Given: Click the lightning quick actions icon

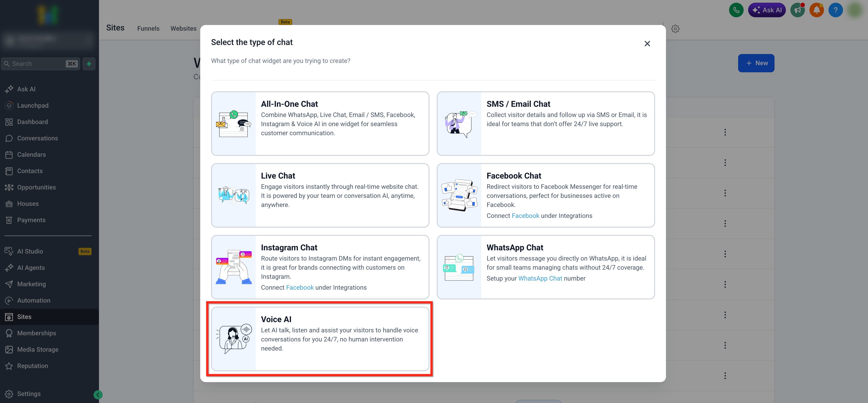Looking at the screenshot, I should (x=89, y=64).
